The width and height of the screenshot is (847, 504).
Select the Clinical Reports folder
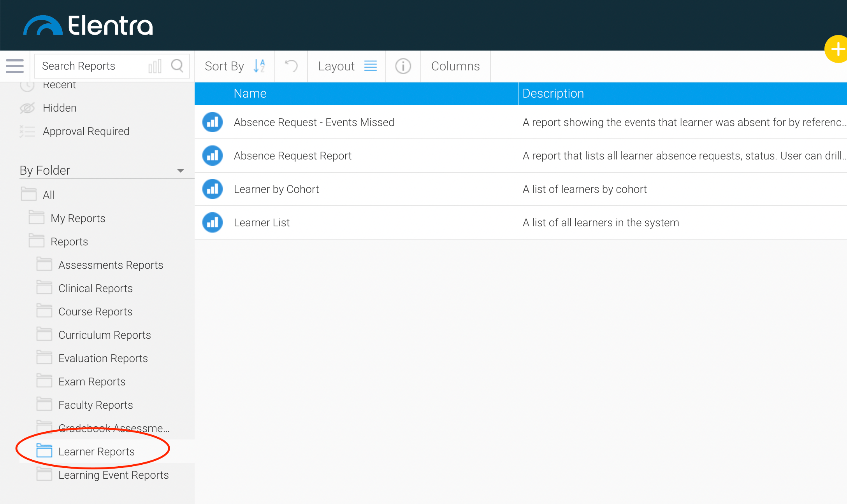pos(95,288)
